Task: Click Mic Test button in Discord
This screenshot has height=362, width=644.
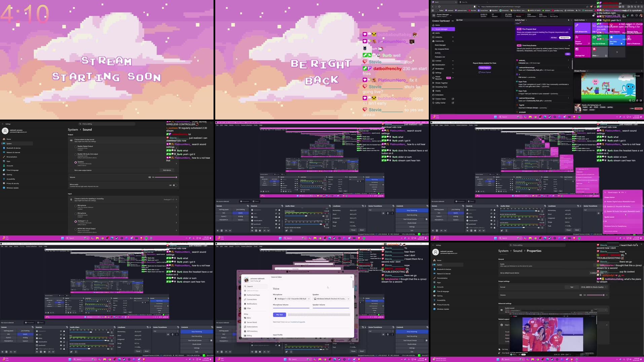Action: coord(279,315)
